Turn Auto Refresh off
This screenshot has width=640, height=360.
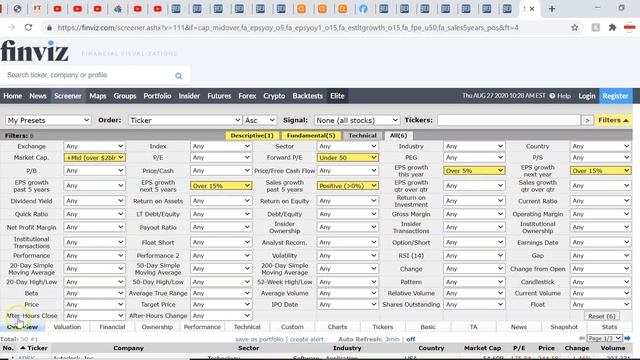(x=411, y=339)
